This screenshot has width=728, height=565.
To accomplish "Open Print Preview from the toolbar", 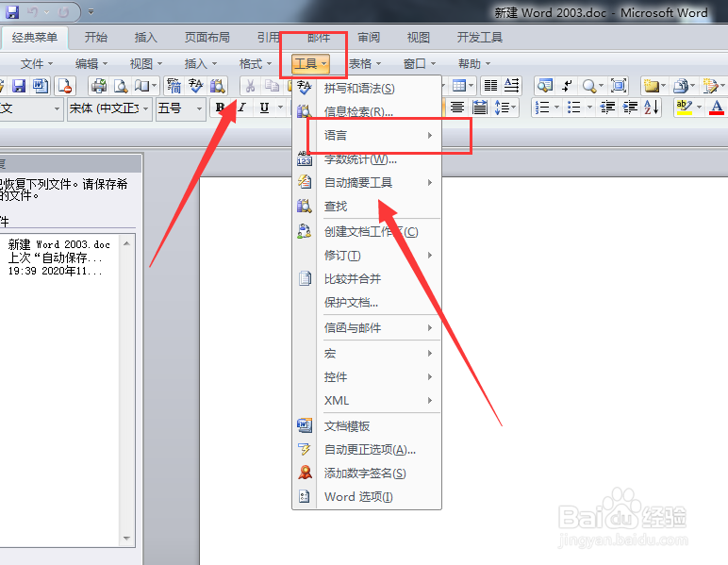I will click(x=121, y=86).
